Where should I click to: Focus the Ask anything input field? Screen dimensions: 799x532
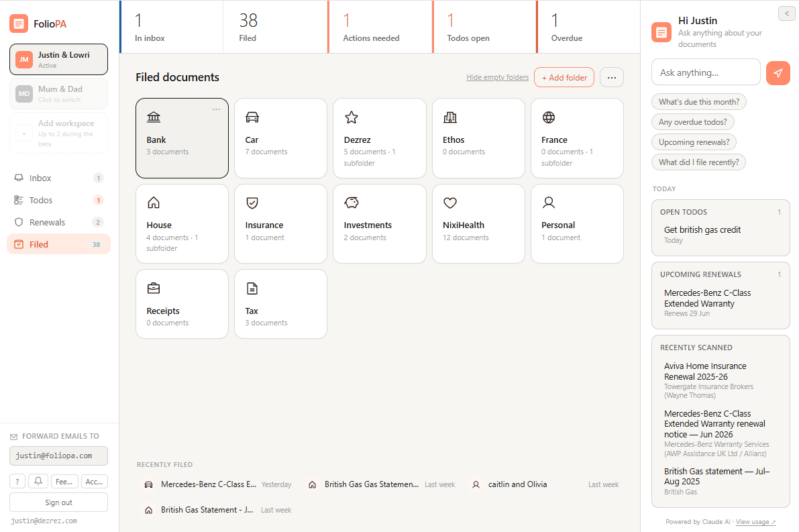tap(706, 73)
